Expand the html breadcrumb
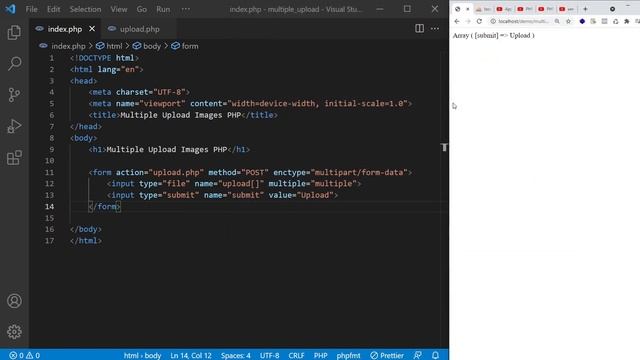This screenshot has height=360, width=640. [109, 46]
